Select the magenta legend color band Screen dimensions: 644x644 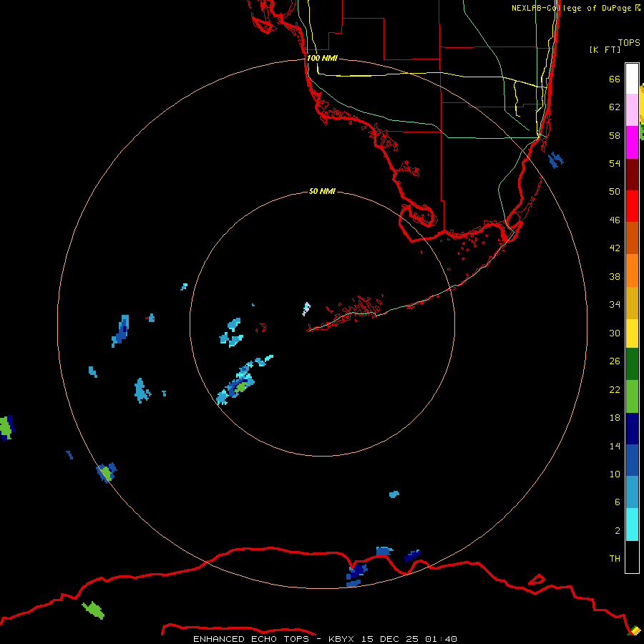[632, 142]
